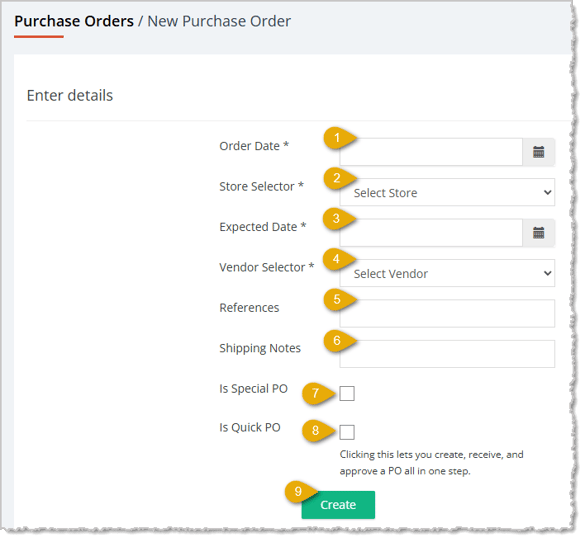Click into the References text field

pos(447,314)
